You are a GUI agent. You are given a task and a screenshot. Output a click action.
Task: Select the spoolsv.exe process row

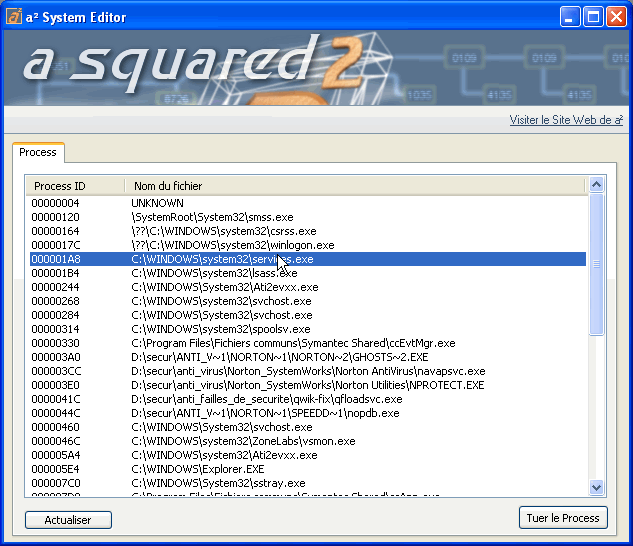tap(308, 329)
